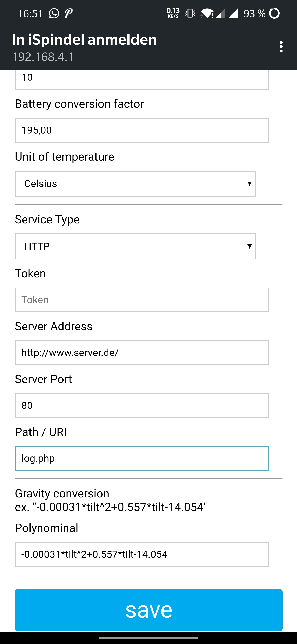Click the Token input field
Viewport: 297px width, 644px height.
coord(142,300)
